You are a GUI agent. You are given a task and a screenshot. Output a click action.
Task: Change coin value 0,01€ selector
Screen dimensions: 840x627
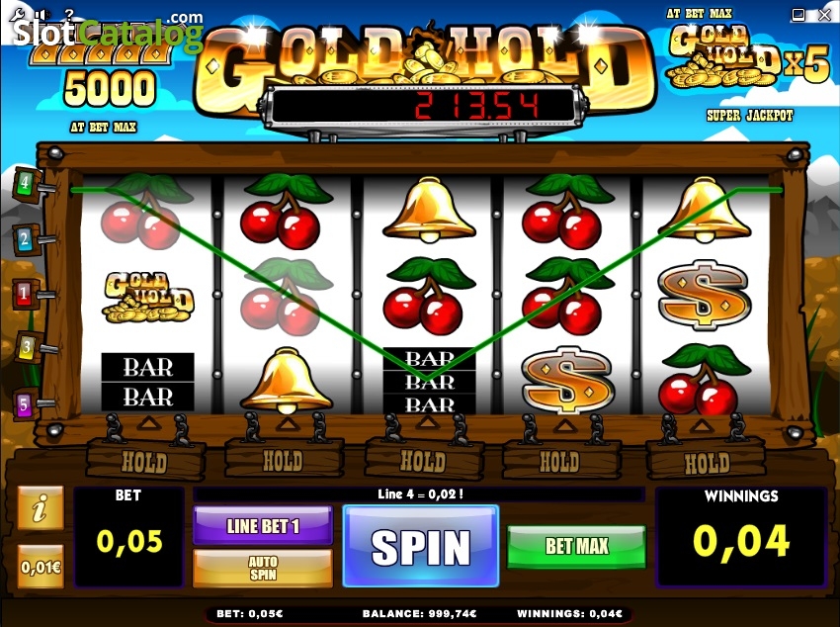click(41, 566)
